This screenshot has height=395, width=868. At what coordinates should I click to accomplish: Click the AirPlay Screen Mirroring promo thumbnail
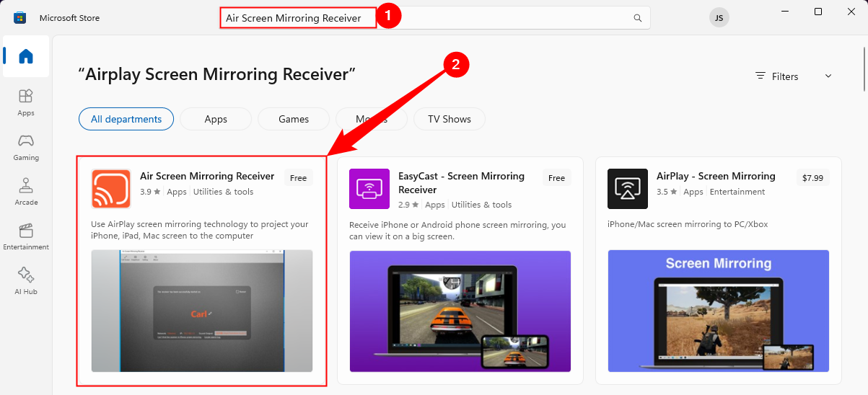tap(718, 311)
